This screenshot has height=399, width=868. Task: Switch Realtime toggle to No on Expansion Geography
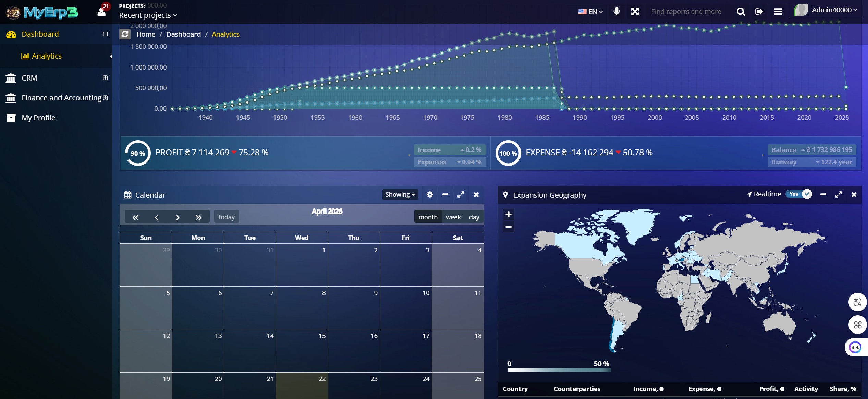(x=798, y=194)
